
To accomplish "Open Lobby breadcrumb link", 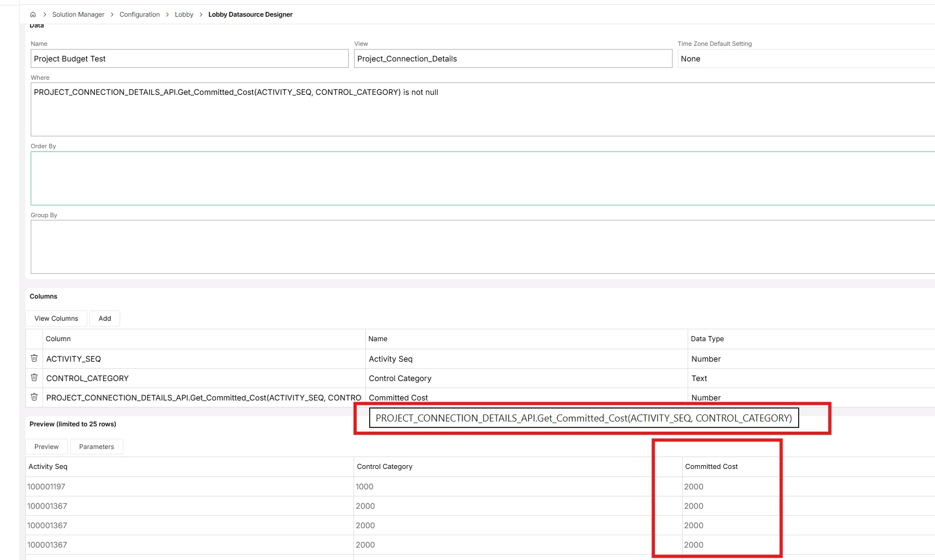I will tap(184, 15).
